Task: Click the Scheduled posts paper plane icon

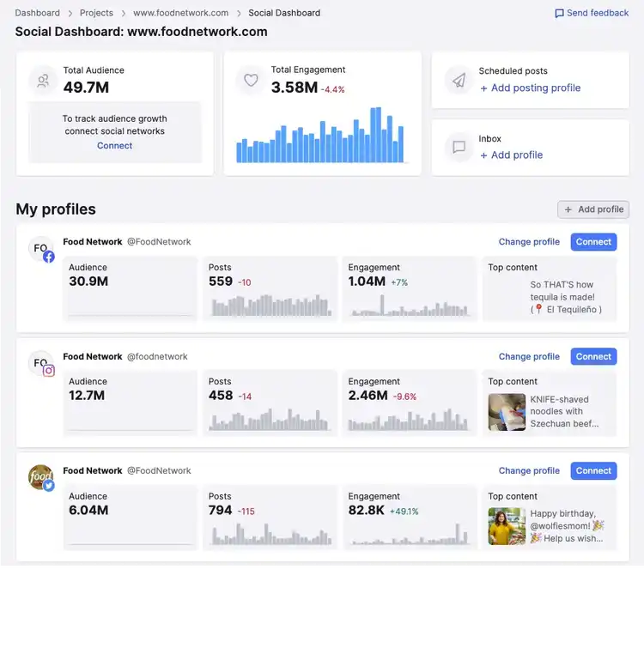Action: pos(459,81)
